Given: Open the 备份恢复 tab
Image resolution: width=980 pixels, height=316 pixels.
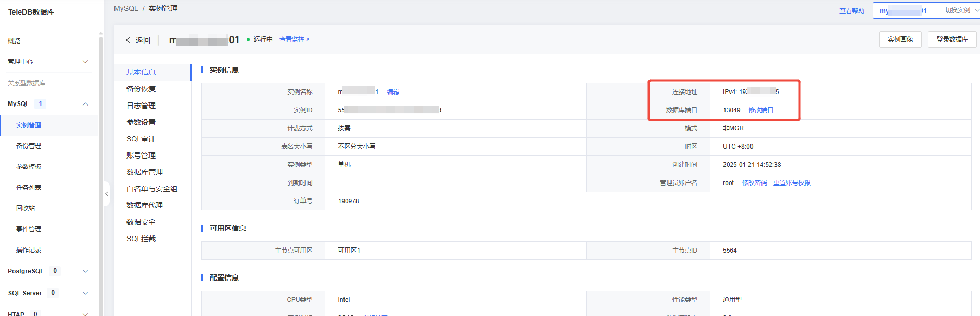Looking at the screenshot, I should pyautogui.click(x=141, y=89).
